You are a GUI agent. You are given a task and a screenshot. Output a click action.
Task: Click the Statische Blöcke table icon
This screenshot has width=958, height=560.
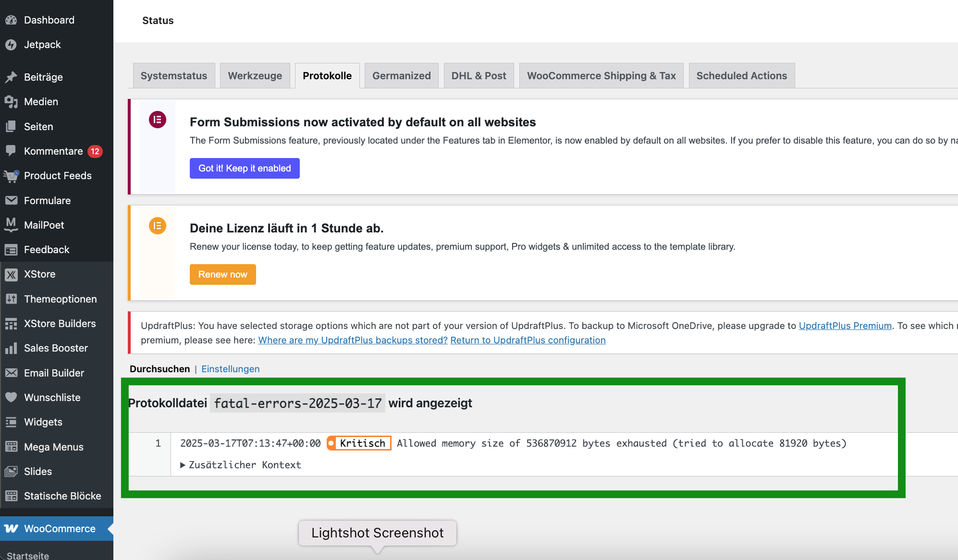click(11, 496)
